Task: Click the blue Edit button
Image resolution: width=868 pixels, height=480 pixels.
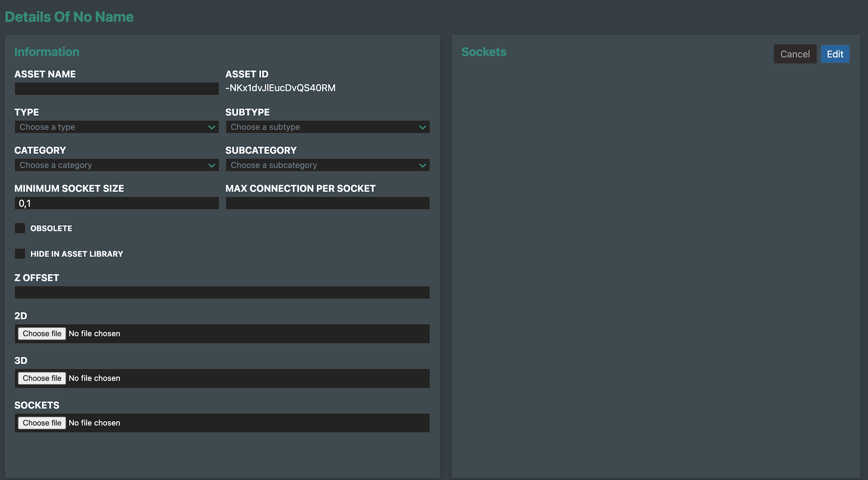Action: coord(835,54)
